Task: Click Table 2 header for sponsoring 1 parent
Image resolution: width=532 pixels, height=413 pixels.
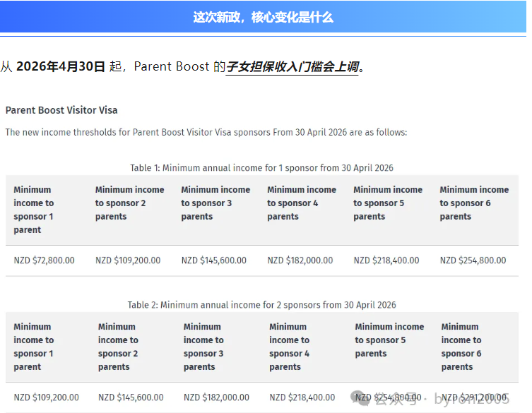Action: (34, 347)
